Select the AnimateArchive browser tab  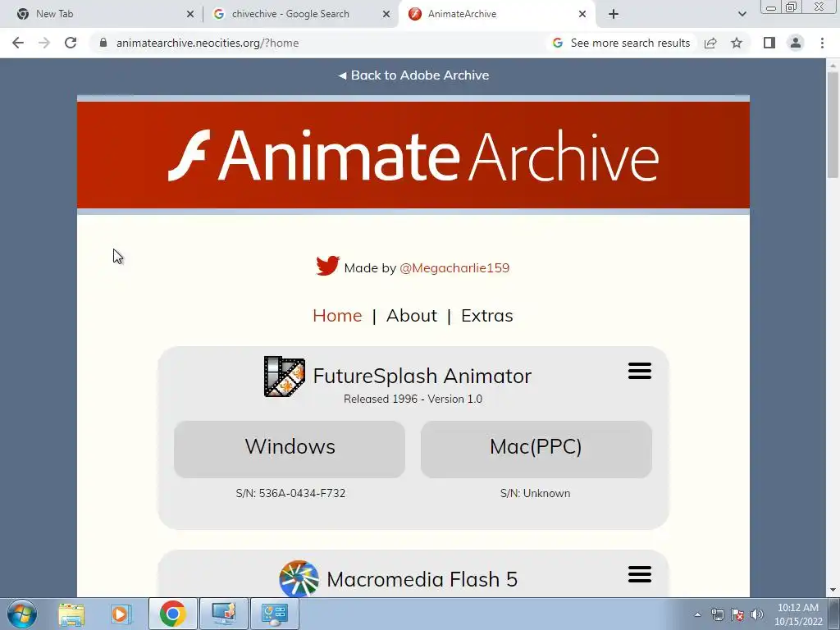(x=496, y=14)
